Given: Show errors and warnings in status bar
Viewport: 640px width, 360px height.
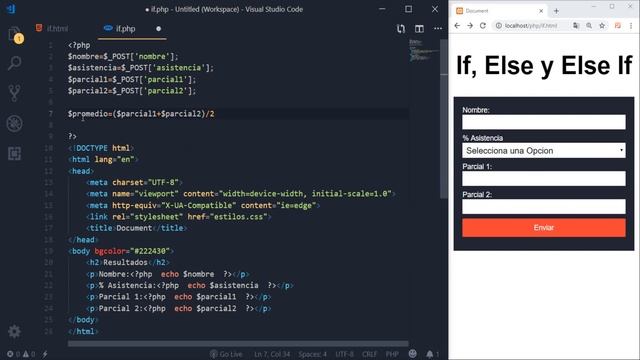Looking at the screenshot, I should [21, 354].
